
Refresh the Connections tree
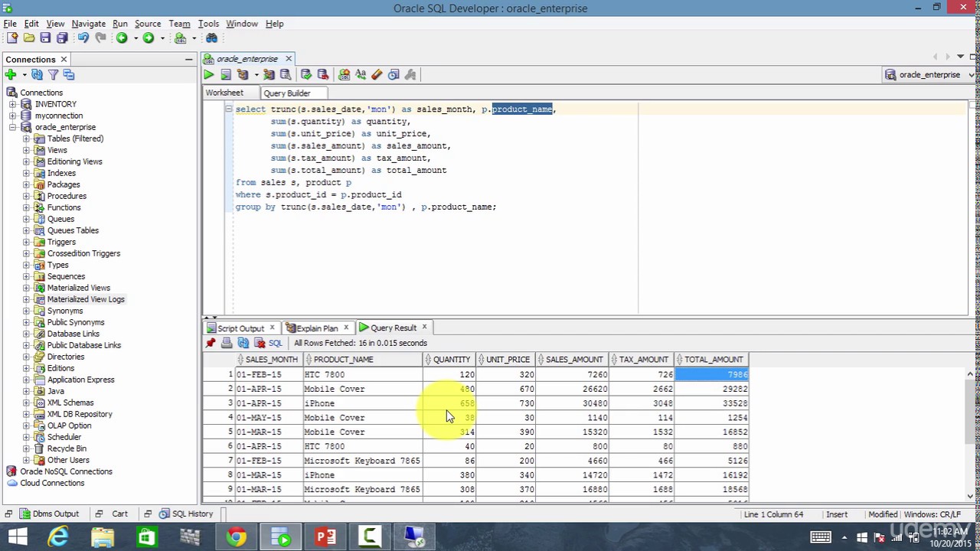click(x=37, y=74)
